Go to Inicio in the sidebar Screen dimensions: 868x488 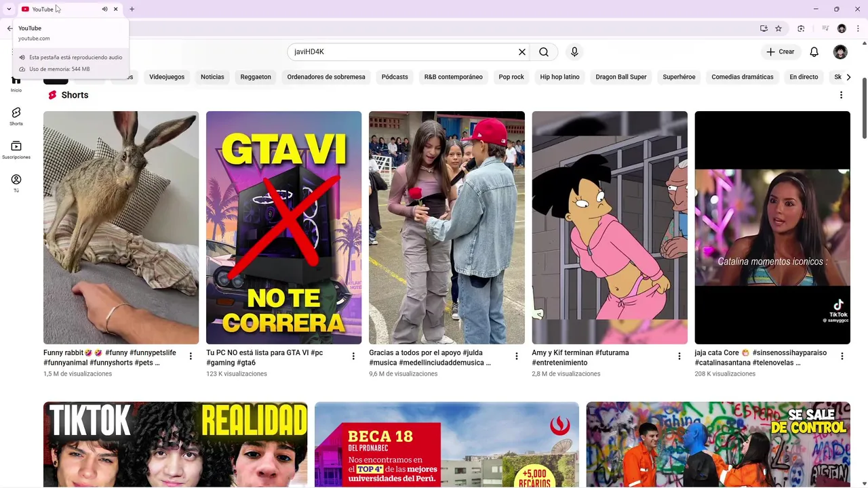tap(16, 83)
